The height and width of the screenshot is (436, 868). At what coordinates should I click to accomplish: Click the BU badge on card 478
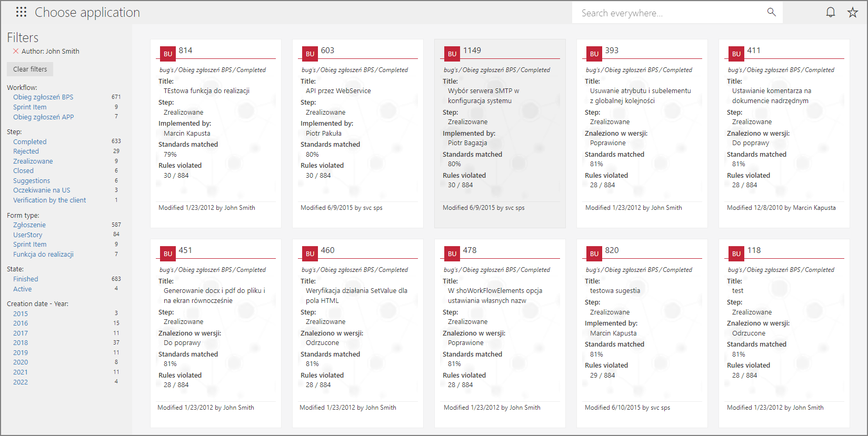[452, 254]
